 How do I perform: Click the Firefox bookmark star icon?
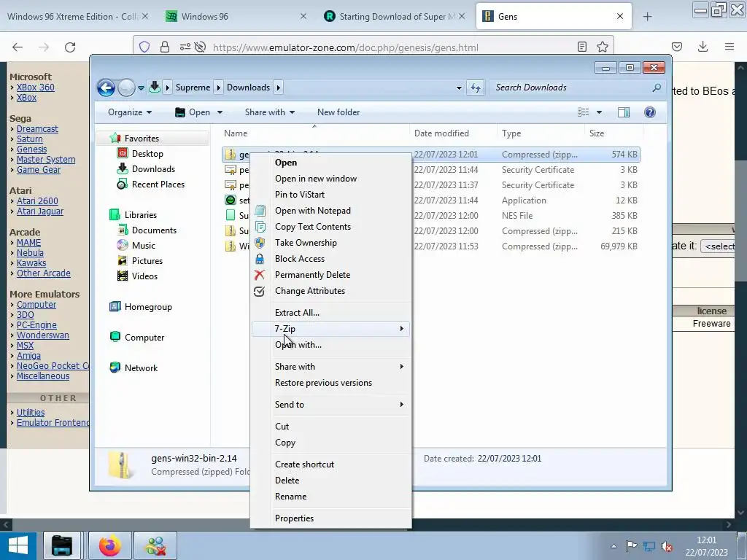pyautogui.click(x=602, y=47)
